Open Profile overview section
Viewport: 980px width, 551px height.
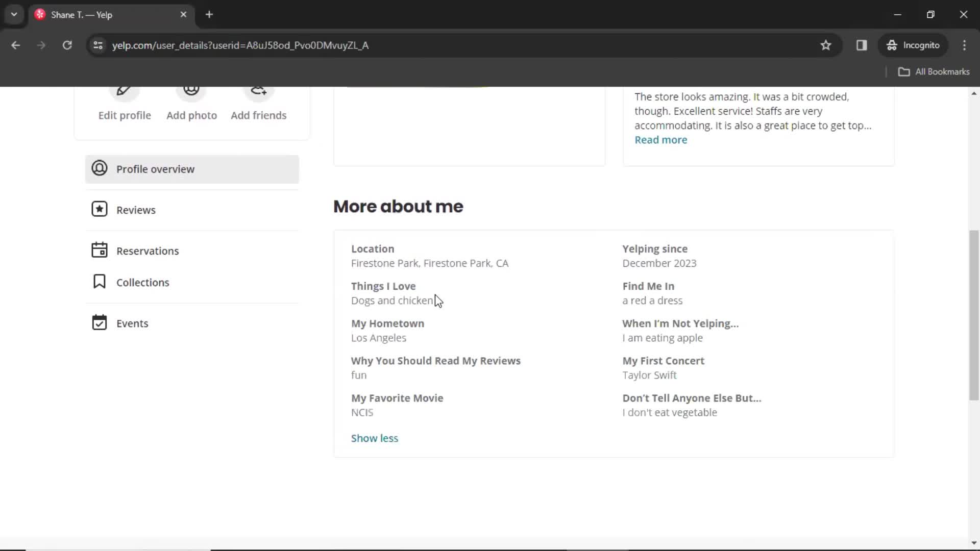(192, 169)
